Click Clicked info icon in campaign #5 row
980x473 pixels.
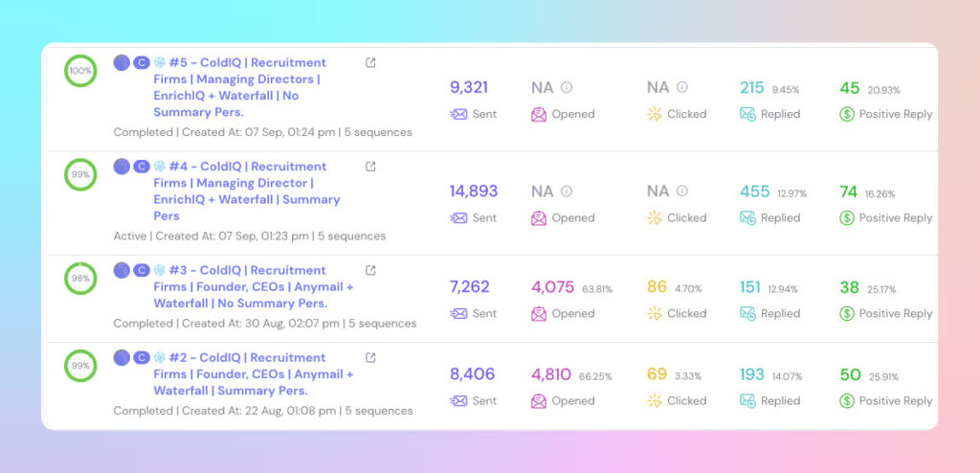point(682,87)
